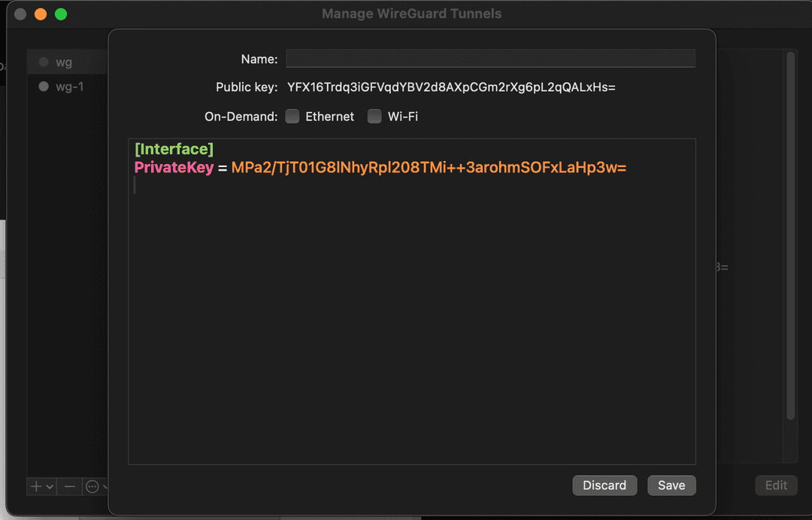Image resolution: width=812 pixels, height=520 pixels.
Task: Click the minus remove tunnel icon
Action: (x=70, y=486)
